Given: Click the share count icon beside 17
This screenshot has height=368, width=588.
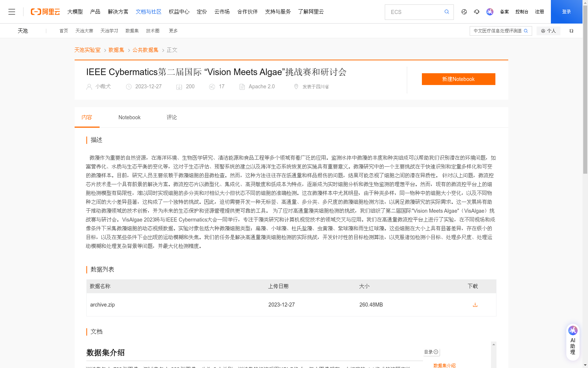Looking at the screenshot, I should (212, 87).
